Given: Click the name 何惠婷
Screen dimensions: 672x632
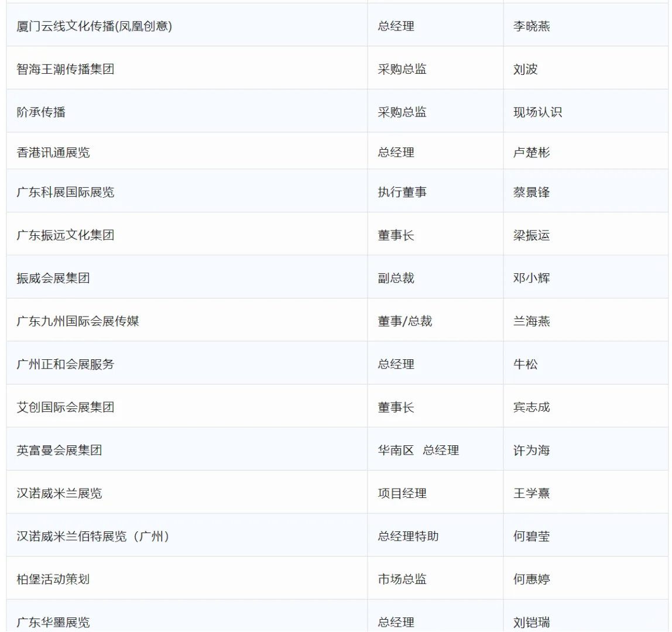Looking at the screenshot, I should pos(532,579).
